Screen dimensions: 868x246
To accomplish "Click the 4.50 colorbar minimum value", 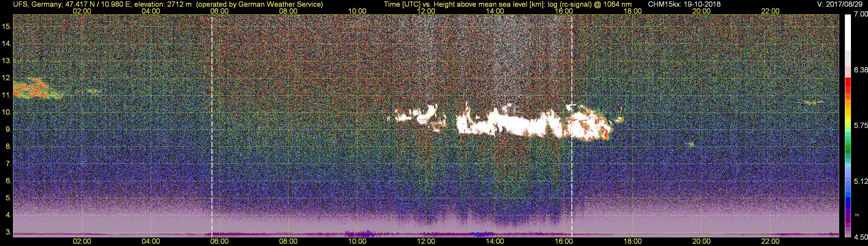I will pos(860,237).
